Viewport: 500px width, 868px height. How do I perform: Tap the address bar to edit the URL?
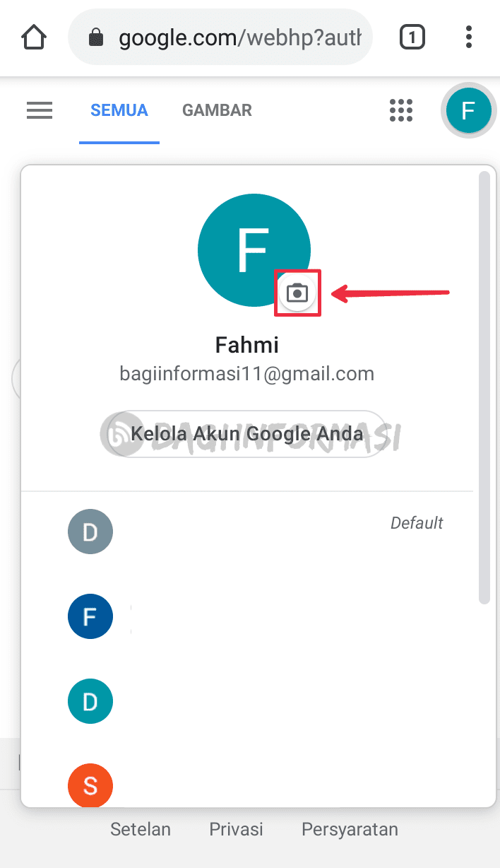click(233, 37)
